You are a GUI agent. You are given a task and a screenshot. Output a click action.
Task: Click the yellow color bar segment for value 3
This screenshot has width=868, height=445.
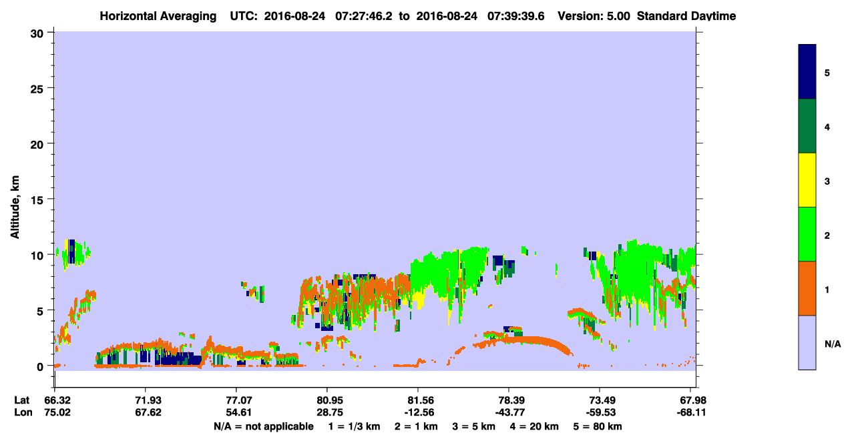click(807, 180)
